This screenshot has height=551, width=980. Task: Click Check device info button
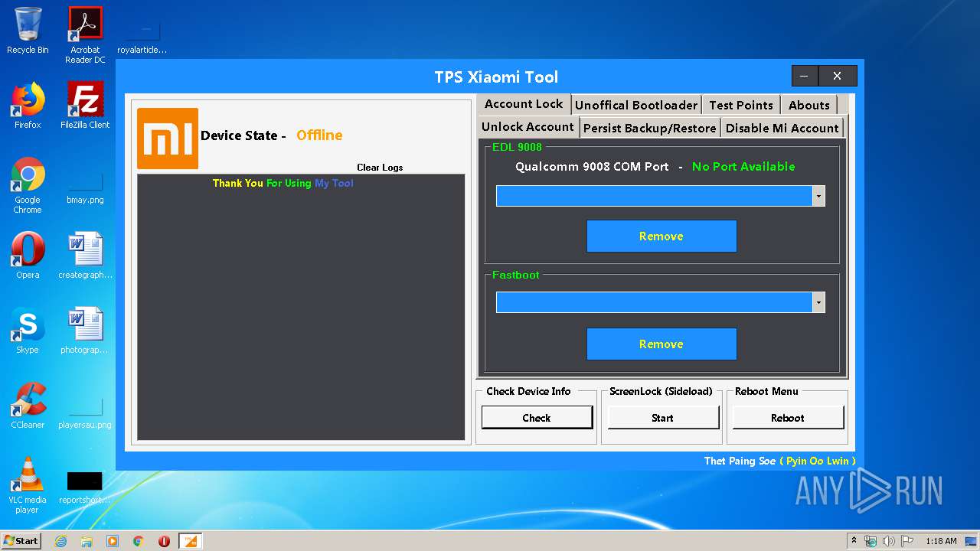[x=537, y=418]
